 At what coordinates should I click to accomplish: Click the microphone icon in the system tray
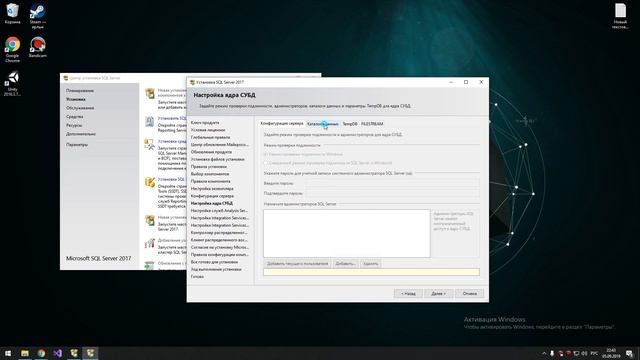click(x=552, y=353)
